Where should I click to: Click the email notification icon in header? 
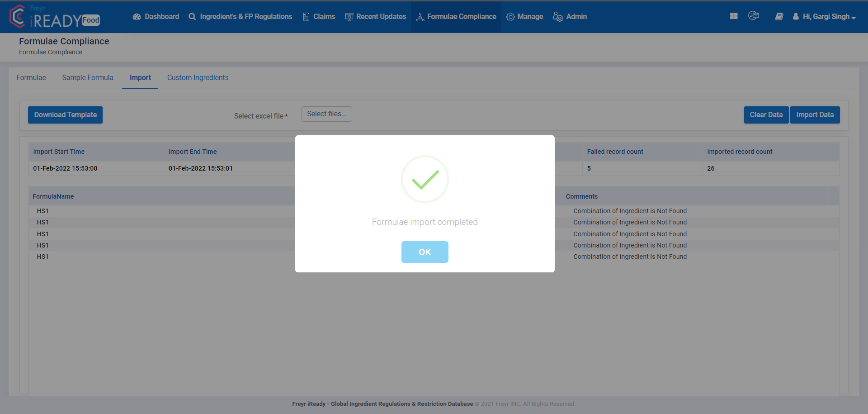[754, 15]
